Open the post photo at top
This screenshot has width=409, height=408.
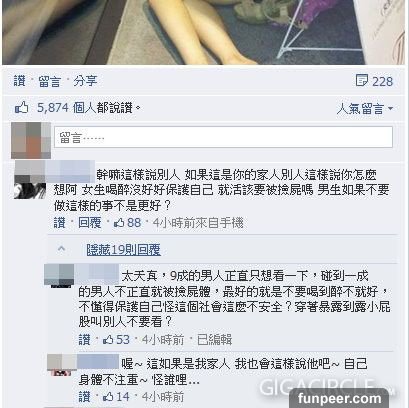(x=203, y=32)
